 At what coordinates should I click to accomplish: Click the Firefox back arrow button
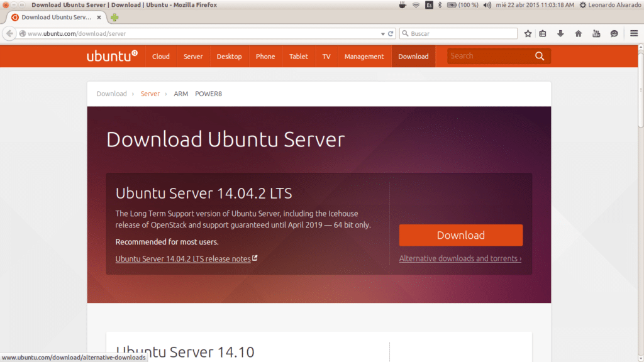tap(9, 34)
